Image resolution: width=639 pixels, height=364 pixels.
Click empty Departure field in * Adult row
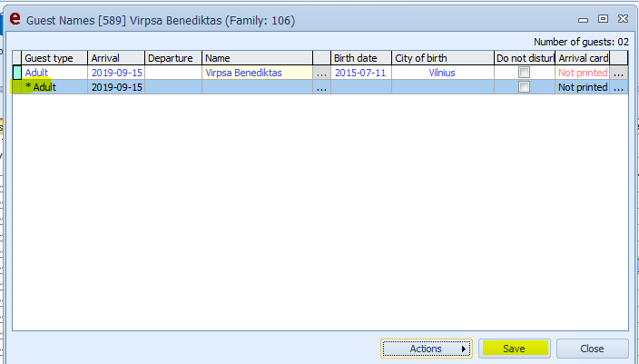(173, 87)
